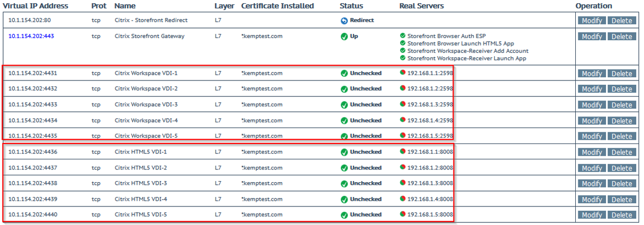
Task: Select the address 10.1.154.202:4431
Action: pos(33,73)
